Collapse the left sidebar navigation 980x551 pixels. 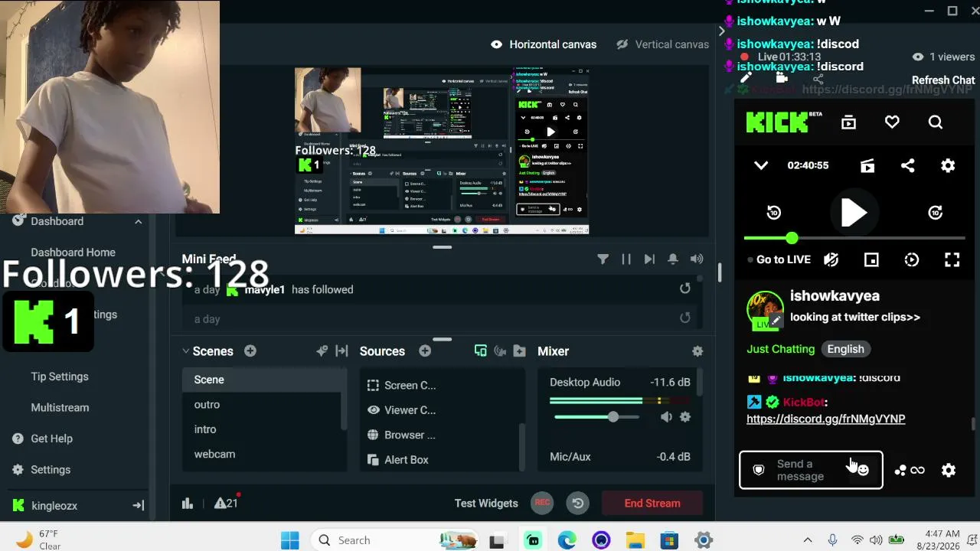pyautogui.click(x=139, y=505)
